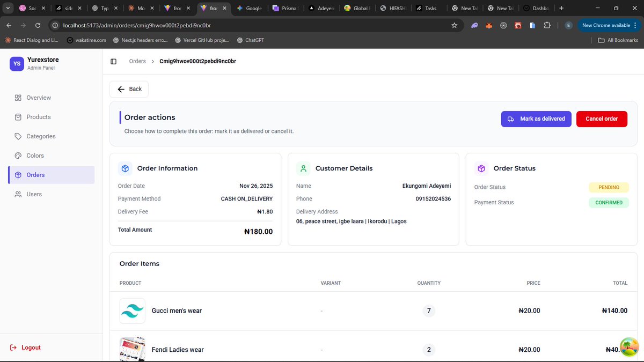Open the browser Extensions puzzle icon
The height and width of the screenshot is (362, 644).
(x=547, y=25)
